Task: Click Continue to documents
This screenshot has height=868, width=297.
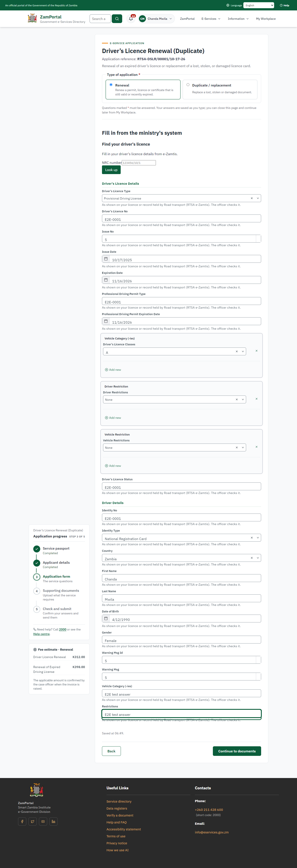Action: (237, 751)
